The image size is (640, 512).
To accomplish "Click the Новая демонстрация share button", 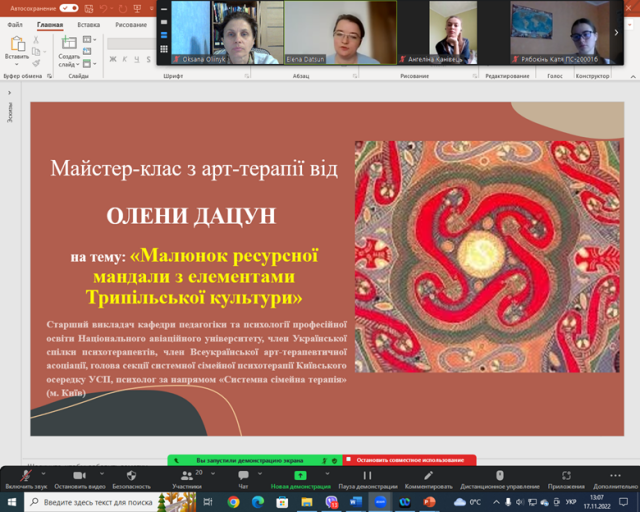I will pyautogui.click(x=300, y=479).
